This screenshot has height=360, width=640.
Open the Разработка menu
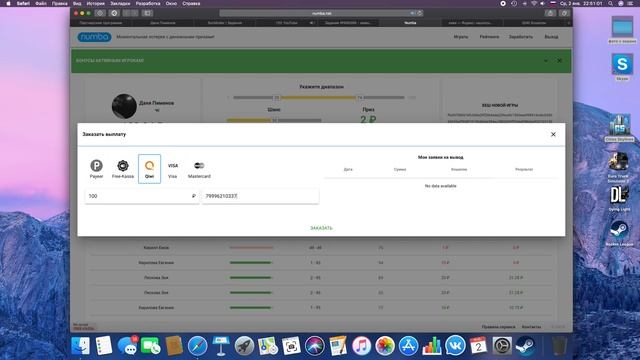tap(148, 3)
